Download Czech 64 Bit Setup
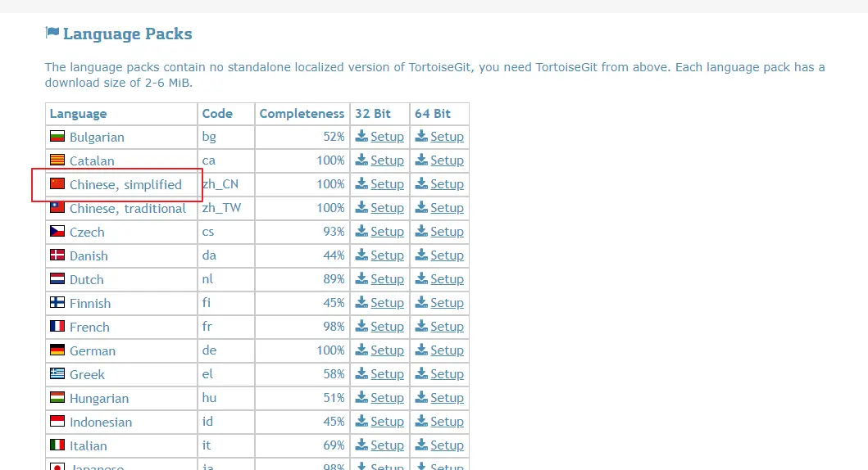The width and height of the screenshot is (868, 470). click(x=439, y=232)
